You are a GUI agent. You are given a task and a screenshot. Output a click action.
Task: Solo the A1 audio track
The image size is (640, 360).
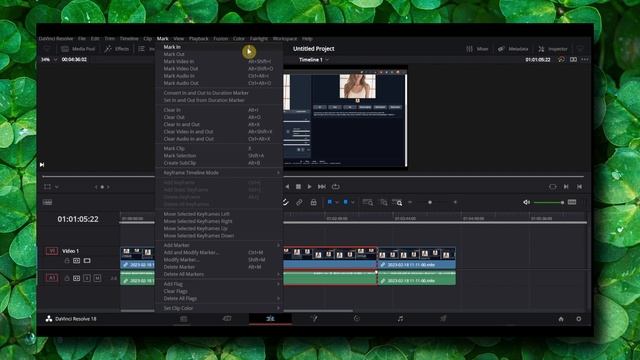87,278
